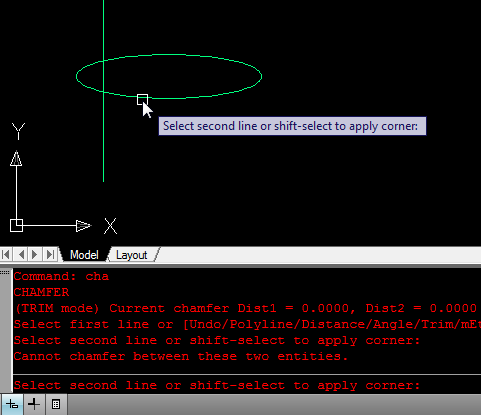The image size is (481, 415).
Task: Toggle Quick Properties status bar button
Action: 56,404
